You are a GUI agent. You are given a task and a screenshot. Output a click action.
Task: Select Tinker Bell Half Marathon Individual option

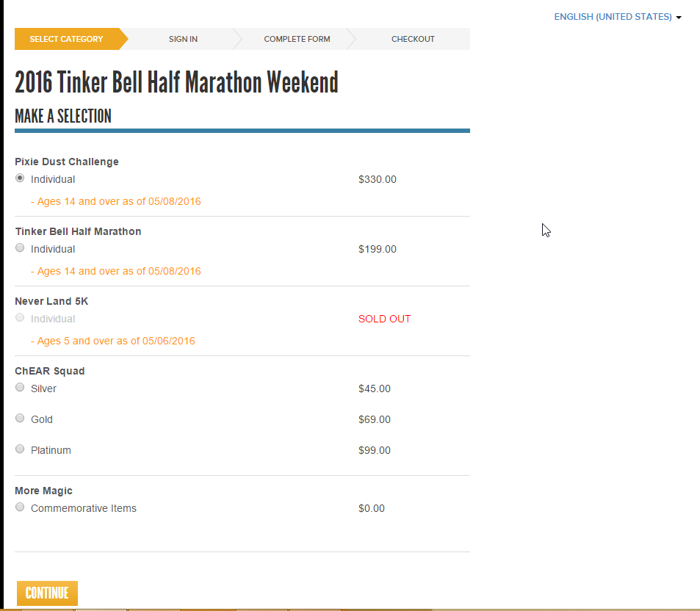[20, 247]
